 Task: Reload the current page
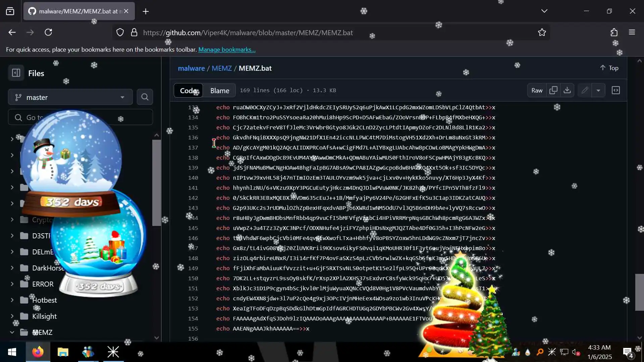(x=48, y=33)
